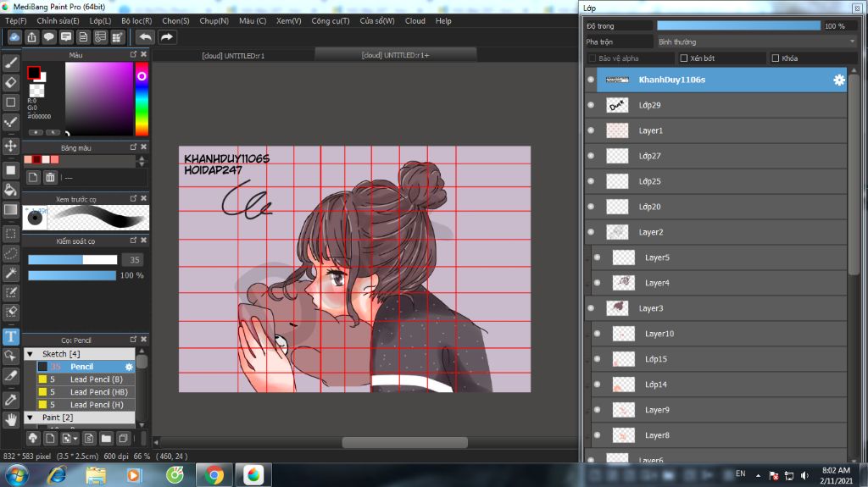Open the Lớp(L) menu
Viewport: 868px width, 487px height.
(x=100, y=20)
